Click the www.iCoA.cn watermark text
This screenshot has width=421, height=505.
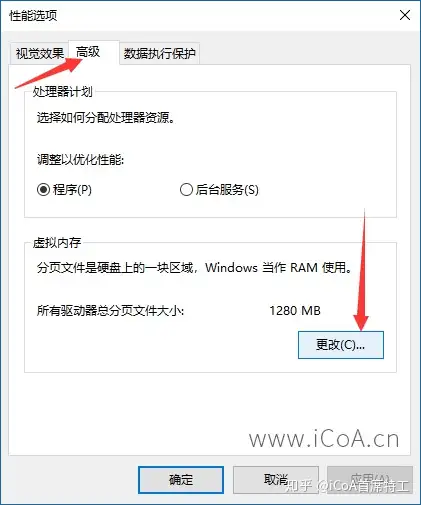coord(324,439)
